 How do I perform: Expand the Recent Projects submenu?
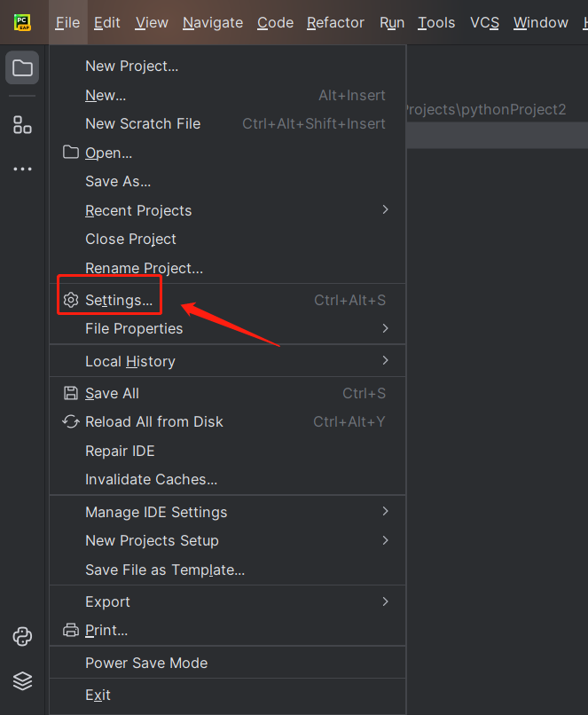pos(138,210)
